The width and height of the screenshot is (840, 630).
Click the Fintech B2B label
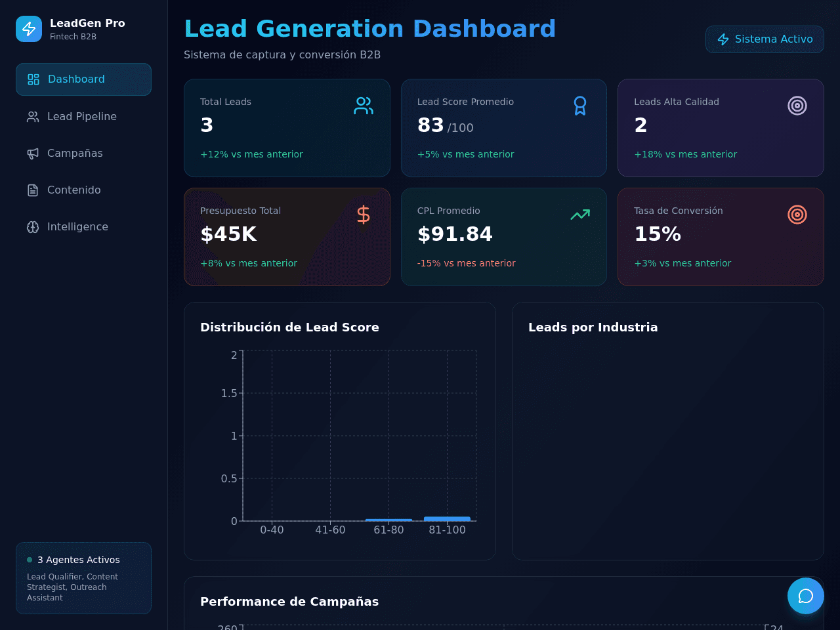(x=73, y=37)
